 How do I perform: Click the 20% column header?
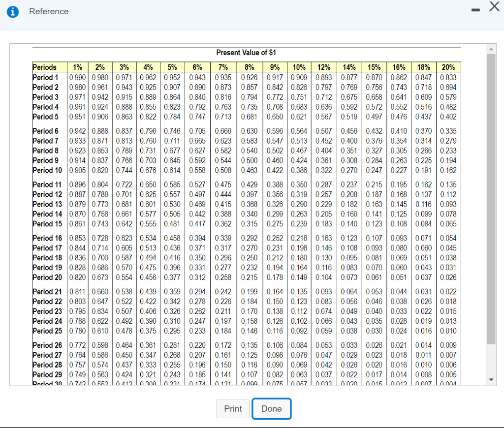point(448,67)
